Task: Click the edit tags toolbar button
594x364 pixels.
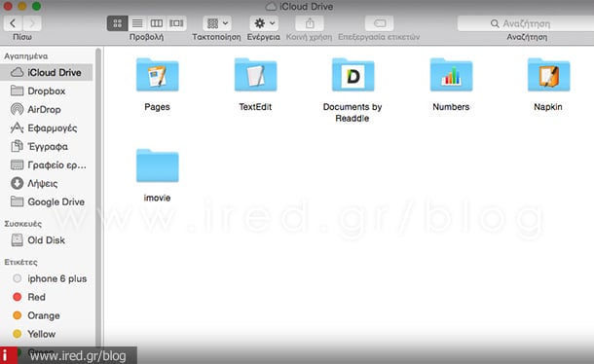Action: click(379, 23)
